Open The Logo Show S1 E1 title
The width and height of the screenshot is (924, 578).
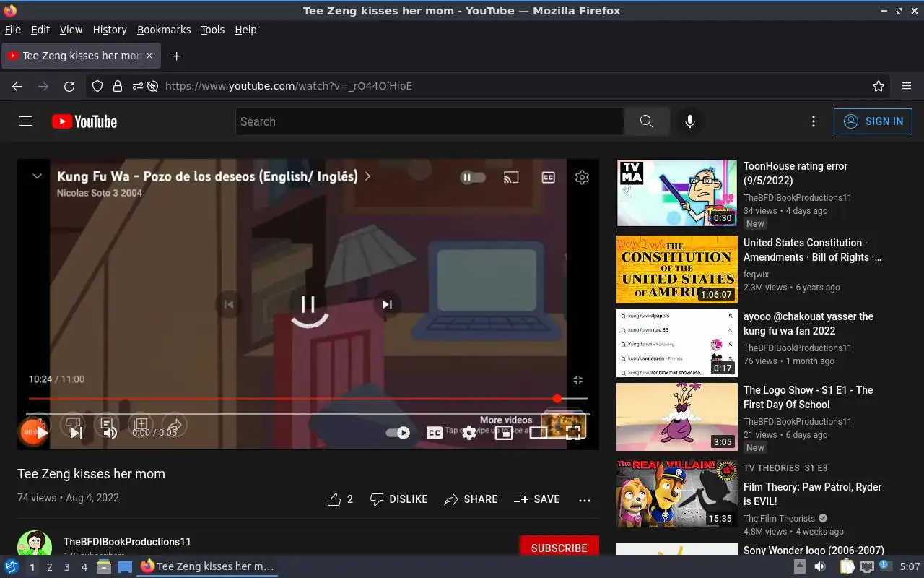pyautogui.click(x=808, y=397)
